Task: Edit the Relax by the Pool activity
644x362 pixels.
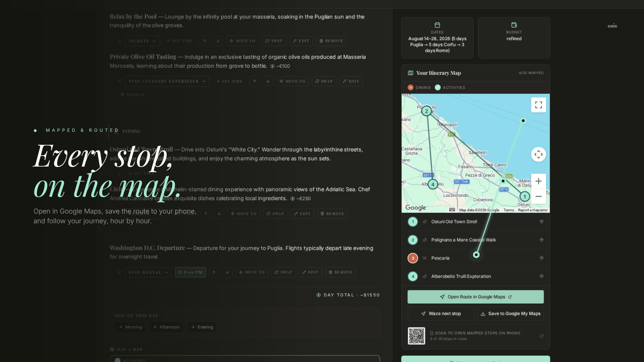Action: click(x=301, y=41)
